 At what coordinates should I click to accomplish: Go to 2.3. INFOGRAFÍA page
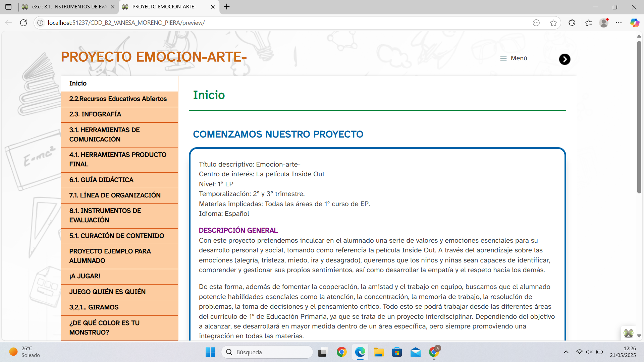[119, 114]
